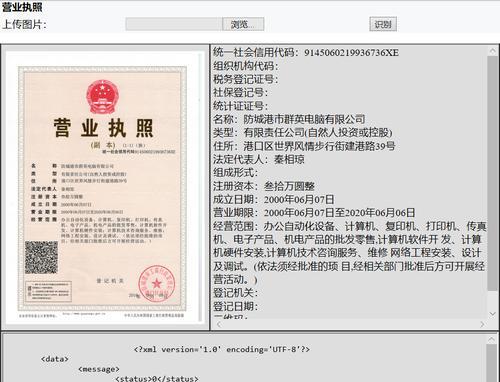Click the <data> tag in XML output
The height and width of the screenshot is (382, 500).
point(55,359)
